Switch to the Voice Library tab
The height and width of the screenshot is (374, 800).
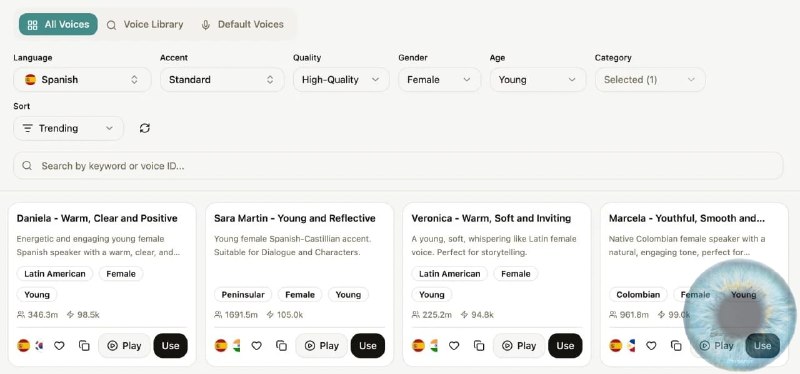[x=145, y=24]
